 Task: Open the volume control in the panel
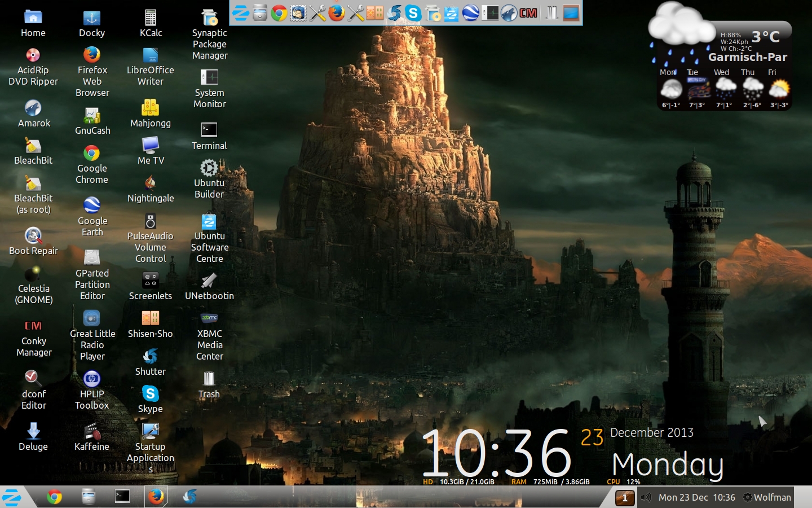pyautogui.click(x=646, y=497)
